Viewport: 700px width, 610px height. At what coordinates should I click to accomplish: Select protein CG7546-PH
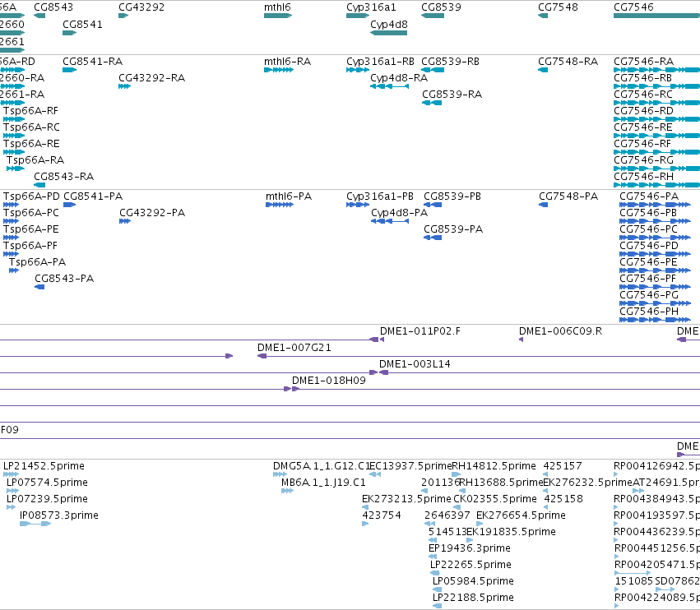649,312
